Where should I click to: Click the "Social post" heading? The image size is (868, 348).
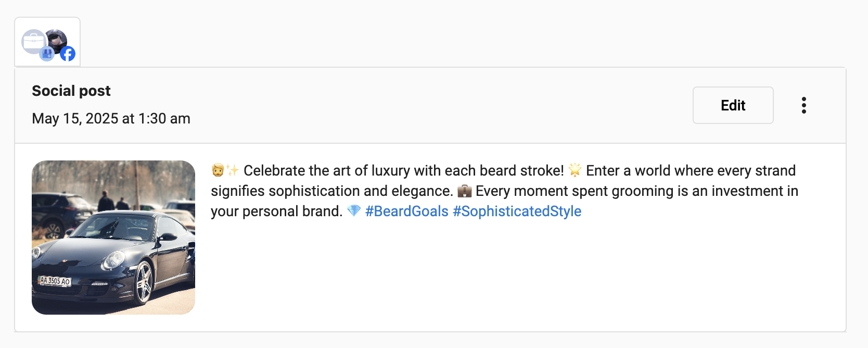coord(71,91)
